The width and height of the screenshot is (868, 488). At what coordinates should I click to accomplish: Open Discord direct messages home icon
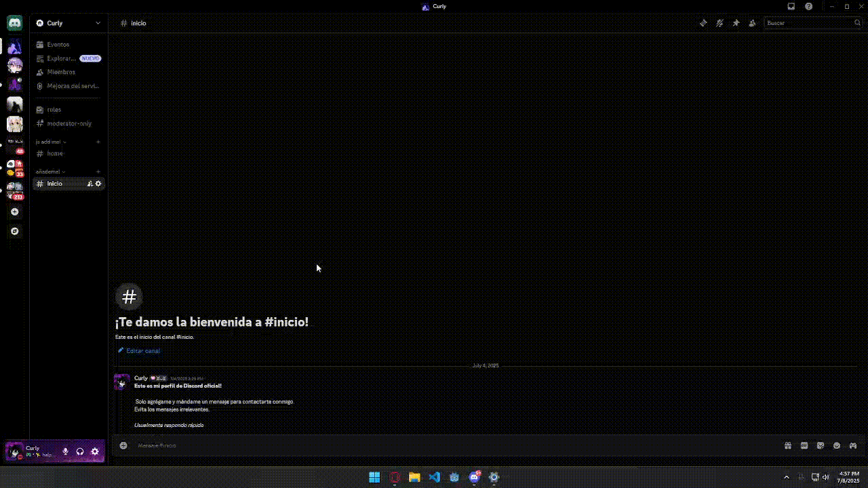click(14, 23)
